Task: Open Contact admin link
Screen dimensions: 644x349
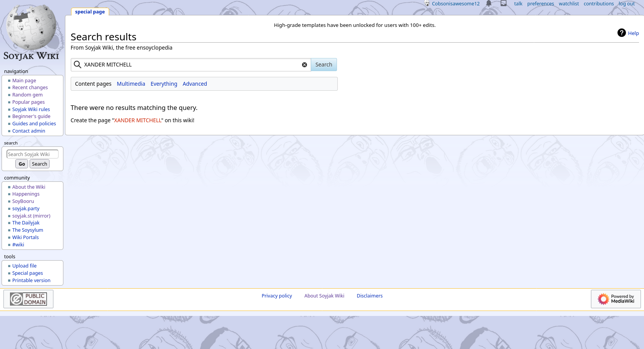Action: click(x=29, y=131)
